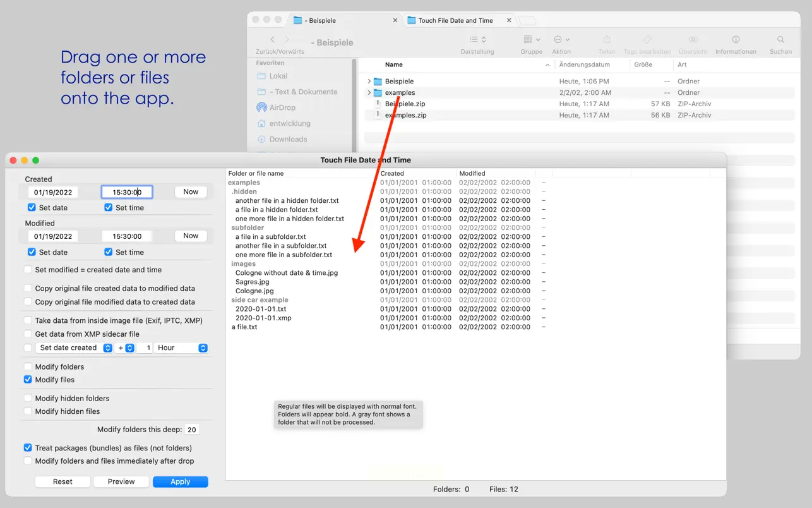Open the Hour unit dropdown

tap(182, 348)
